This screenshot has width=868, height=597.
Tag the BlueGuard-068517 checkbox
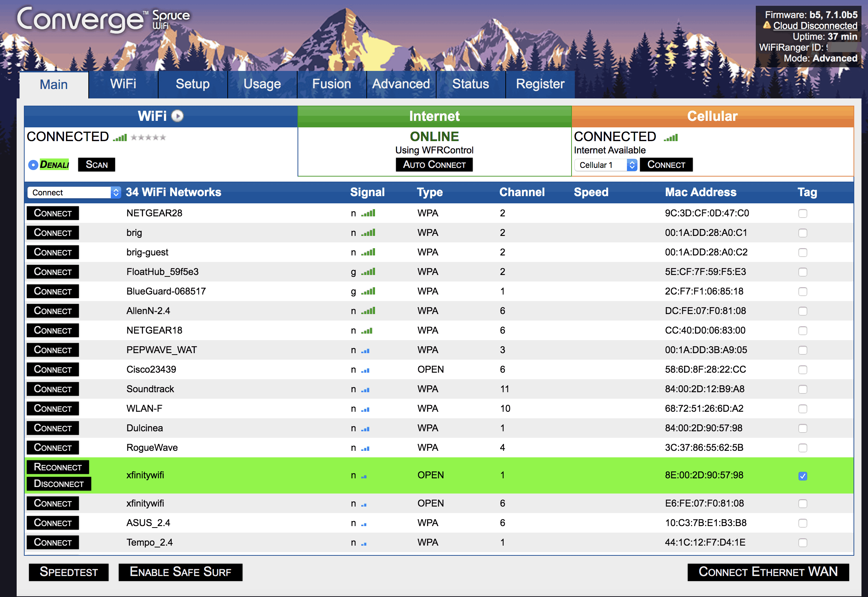[802, 292]
